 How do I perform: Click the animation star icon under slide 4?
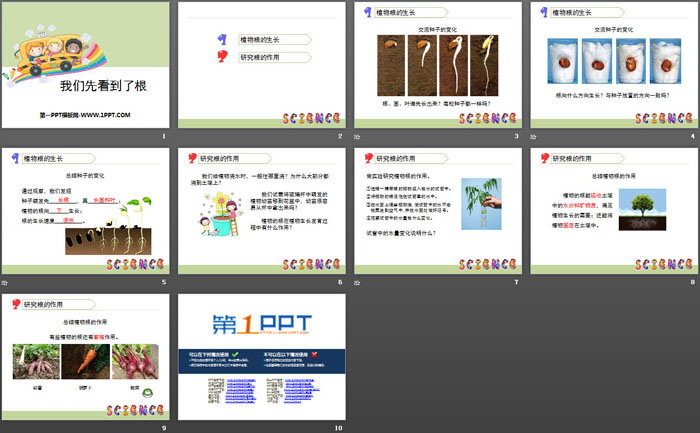click(533, 137)
